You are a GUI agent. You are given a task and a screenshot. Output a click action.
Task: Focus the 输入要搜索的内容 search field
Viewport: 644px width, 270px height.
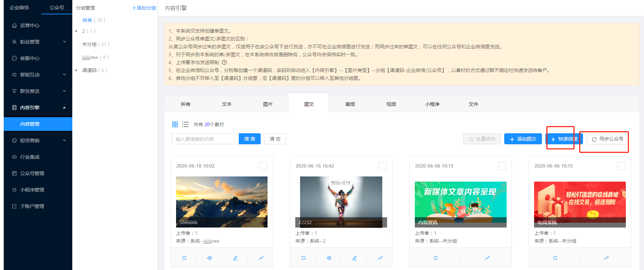(x=205, y=139)
